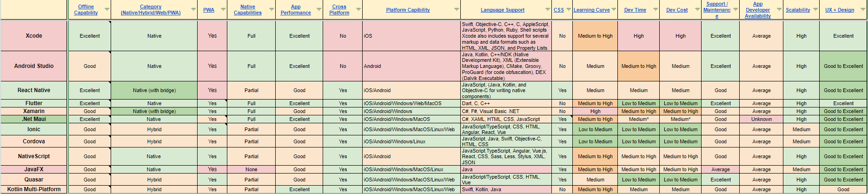Click the Language Support filter icon
The image size is (868, 194).
pos(548,10)
